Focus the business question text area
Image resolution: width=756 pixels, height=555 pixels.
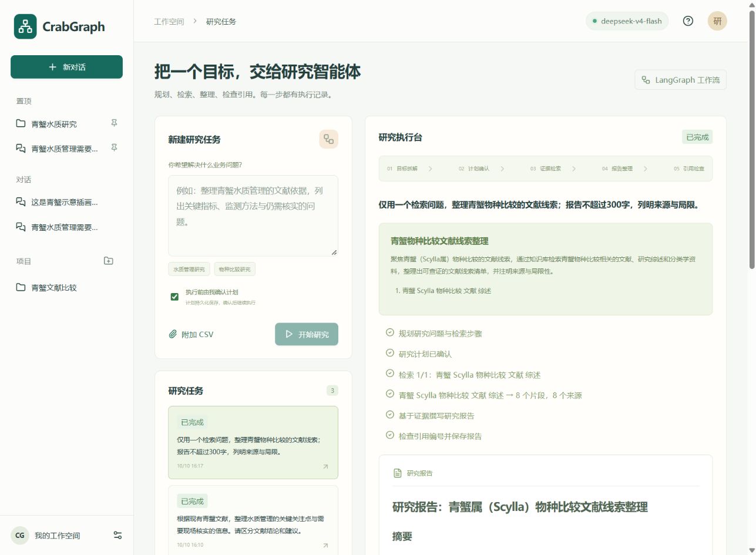(x=253, y=216)
